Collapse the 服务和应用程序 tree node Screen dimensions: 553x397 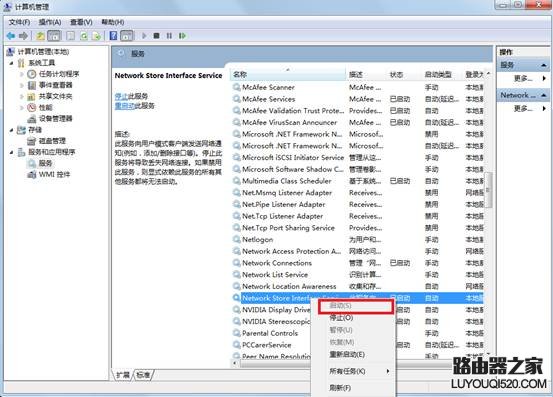[x=11, y=152]
